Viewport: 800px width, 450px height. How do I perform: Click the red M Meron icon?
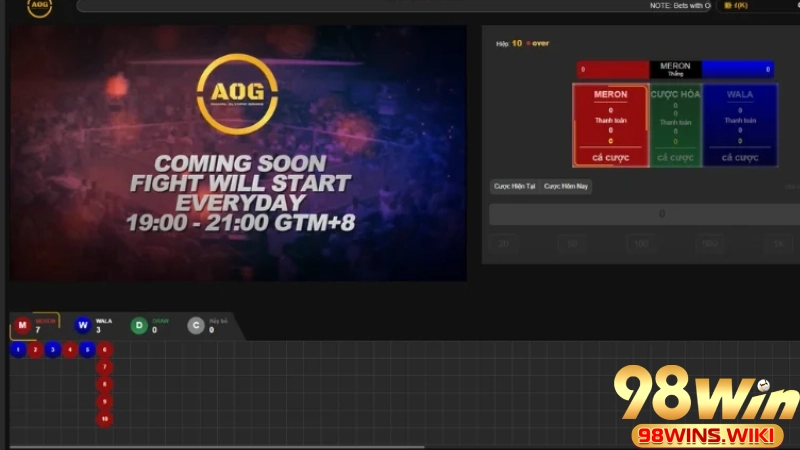tap(22, 325)
